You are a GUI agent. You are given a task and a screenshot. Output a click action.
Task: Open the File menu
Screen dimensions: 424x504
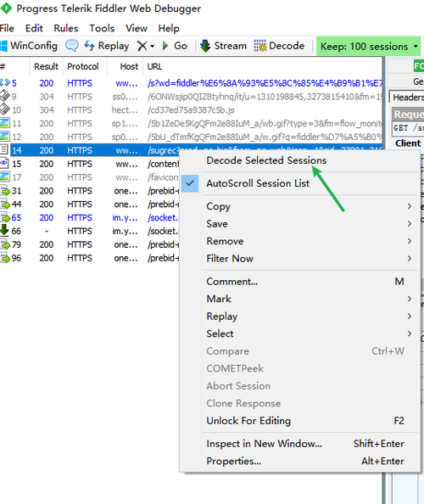(7, 28)
